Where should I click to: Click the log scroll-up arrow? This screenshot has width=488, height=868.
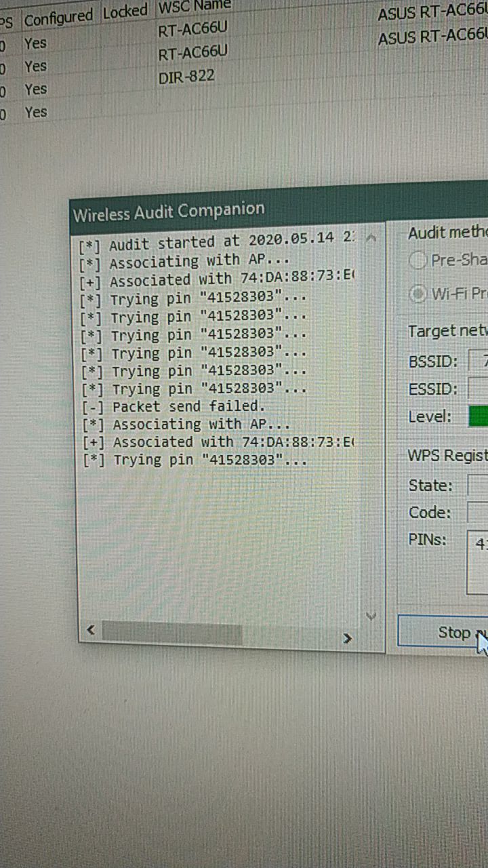[x=371, y=238]
